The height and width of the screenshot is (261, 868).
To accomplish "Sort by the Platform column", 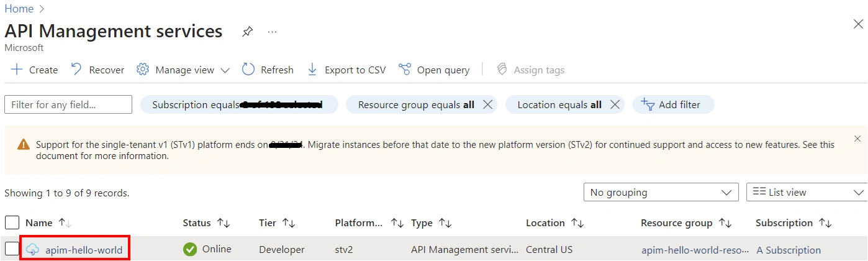I will click(369, 222).
